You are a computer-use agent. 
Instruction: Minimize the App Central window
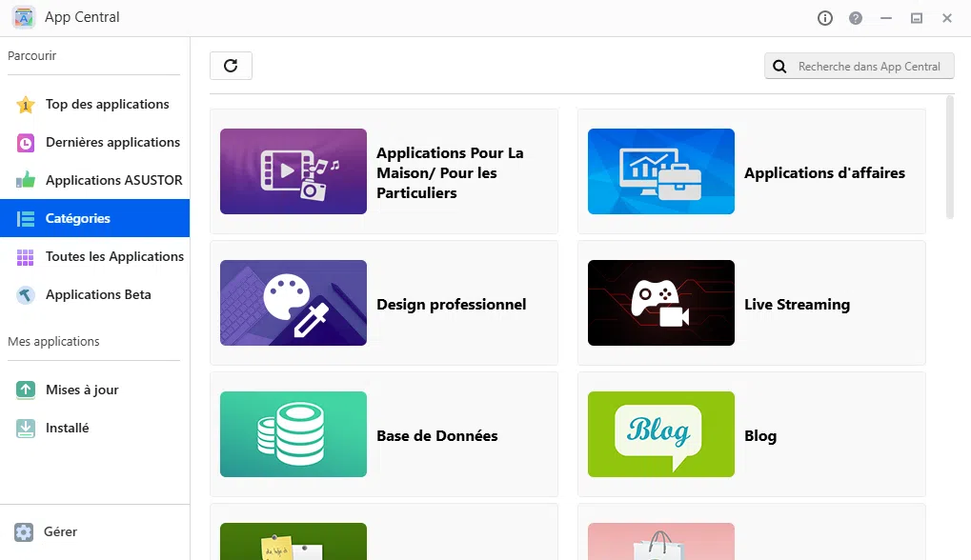click(886, 18)
